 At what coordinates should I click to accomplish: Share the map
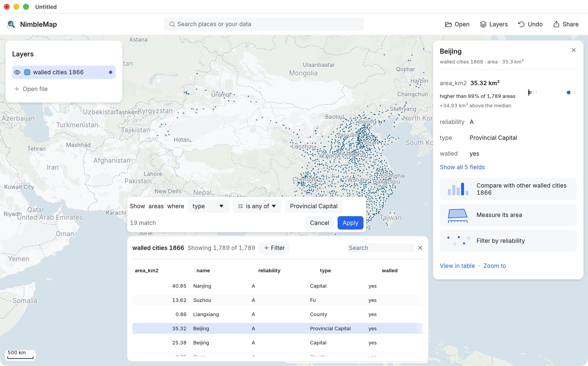[566, 24]
